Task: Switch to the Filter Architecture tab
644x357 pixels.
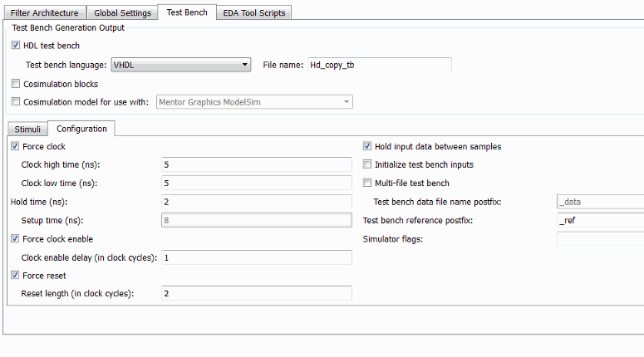Action: [45, 13]
